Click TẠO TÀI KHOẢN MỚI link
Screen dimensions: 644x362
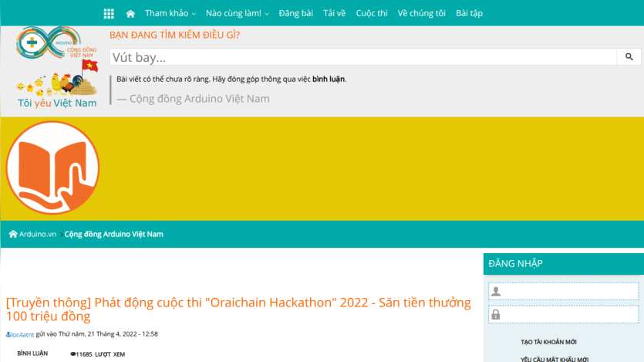pos(548,342)
